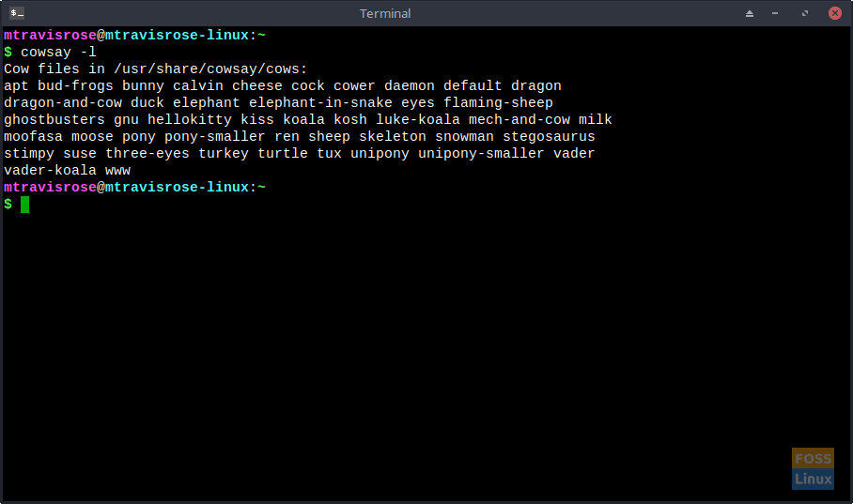This screenshot has height=504, width=853.
Task: Click 'stegosaurus' in the listing
Action: (549, 137)
